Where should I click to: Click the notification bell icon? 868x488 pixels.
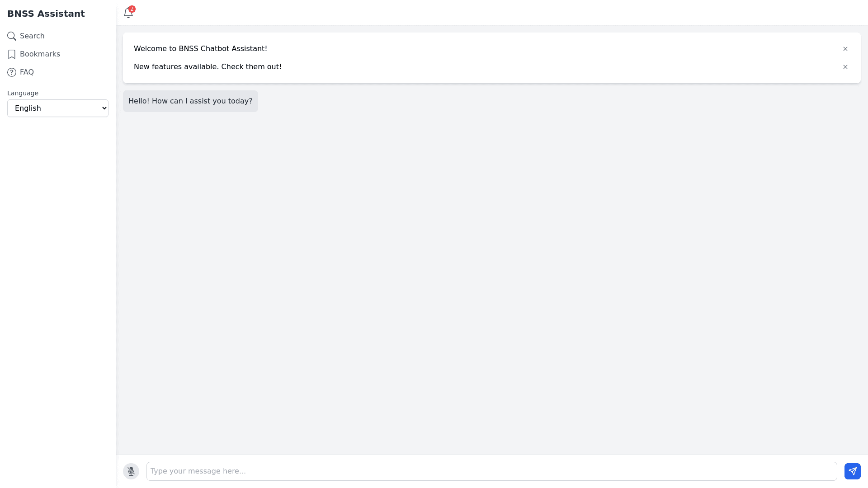point(128,14)
